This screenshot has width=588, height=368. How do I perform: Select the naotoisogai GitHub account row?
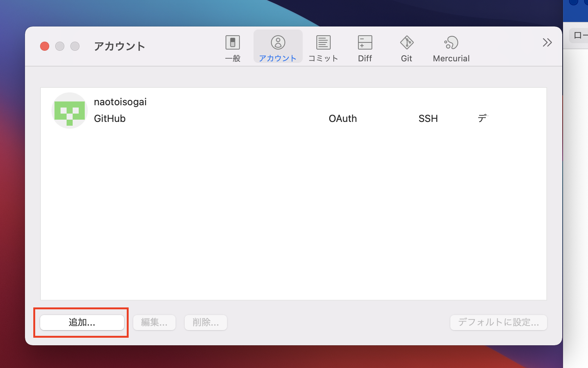[227, 110]
